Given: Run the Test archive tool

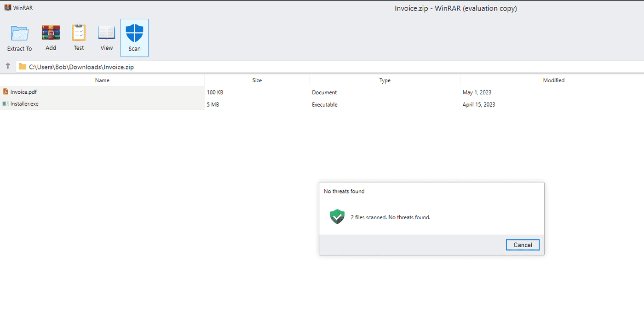Looking at the screenshot, I should click(x=78, y=38).
